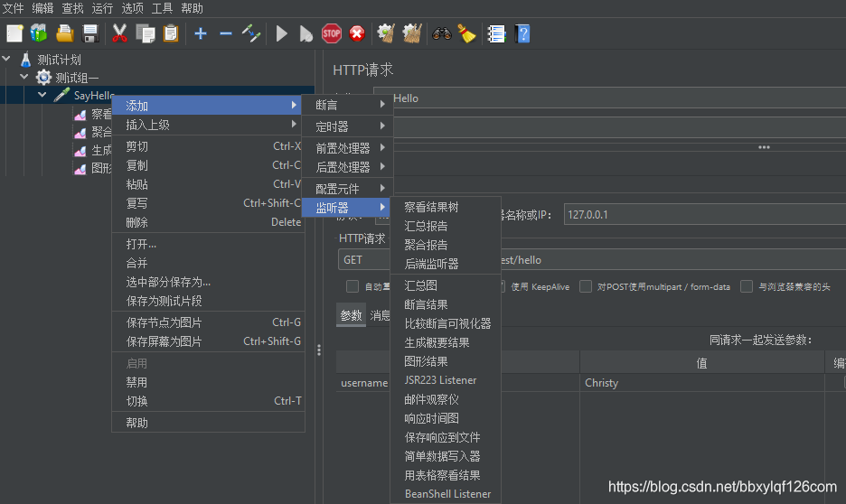Click the blue plus Add icon
846x504 pixels.
(201, 33)
